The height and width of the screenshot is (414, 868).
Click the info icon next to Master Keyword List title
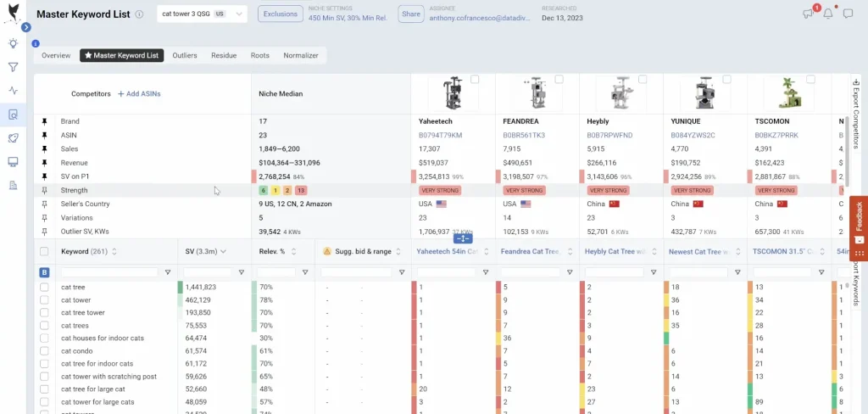(x=139, y=14)
